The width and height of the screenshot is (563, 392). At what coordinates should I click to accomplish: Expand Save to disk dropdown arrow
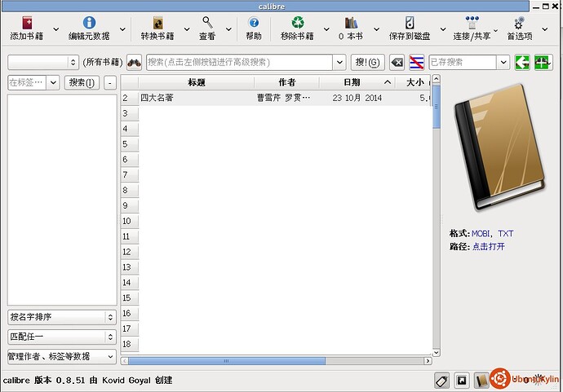click(x=443, y=29)
